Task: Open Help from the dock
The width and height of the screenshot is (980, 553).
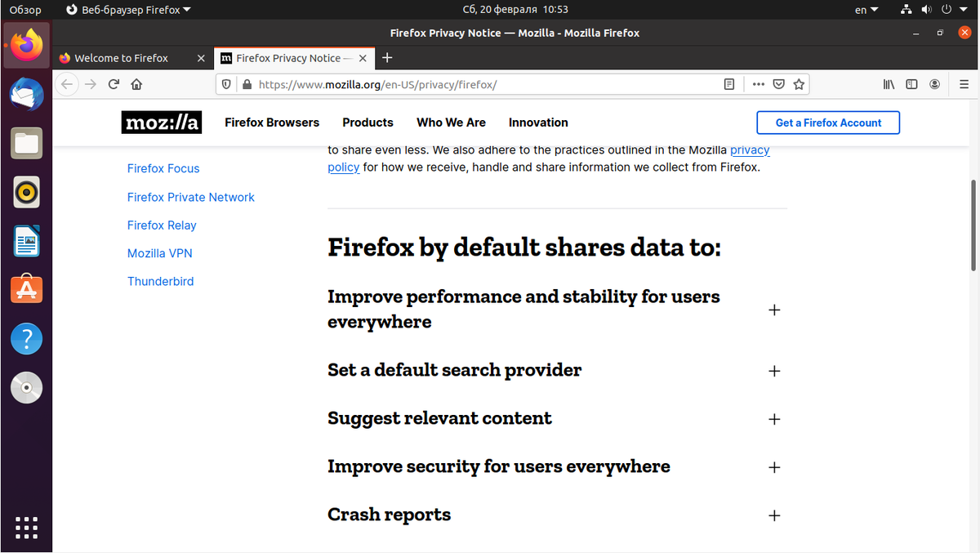Action: 26,339
